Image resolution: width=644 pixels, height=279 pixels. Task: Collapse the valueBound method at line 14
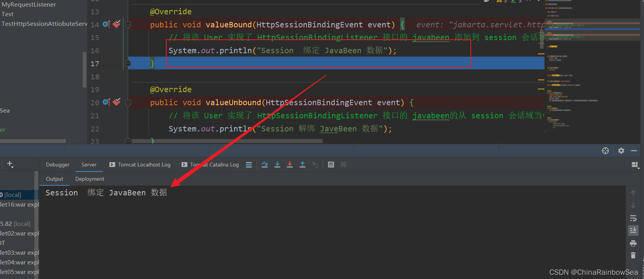tap(128, 25)
